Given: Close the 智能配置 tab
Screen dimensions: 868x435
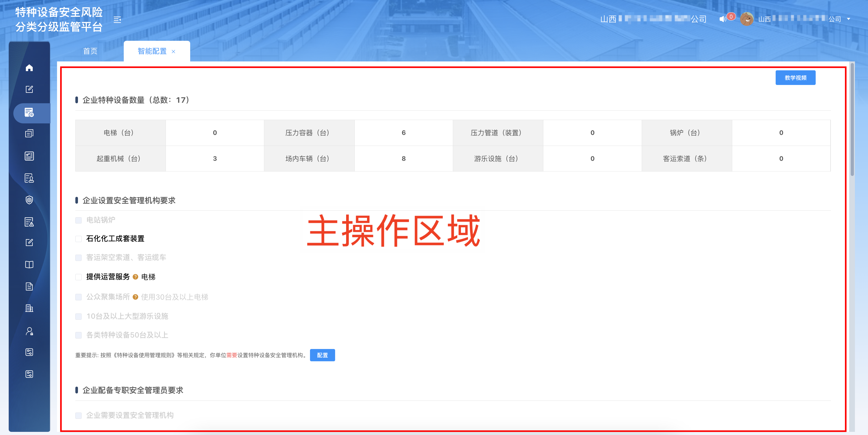Looking at the screenshot, I should (x=173, y=51).
